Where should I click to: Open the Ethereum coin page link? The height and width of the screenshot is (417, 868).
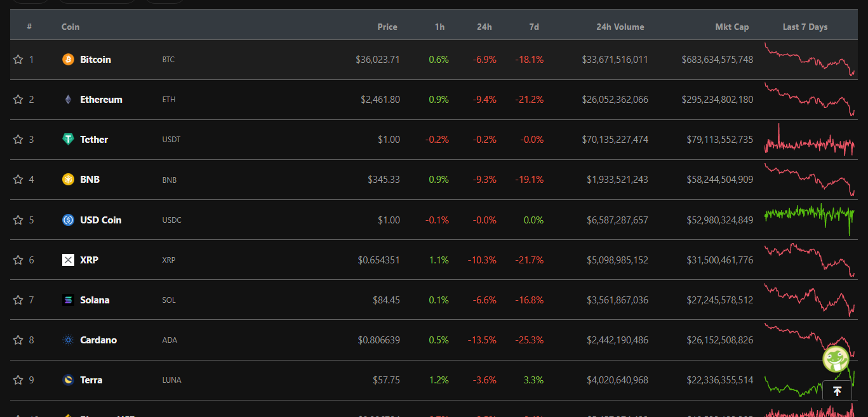[101, 100]
